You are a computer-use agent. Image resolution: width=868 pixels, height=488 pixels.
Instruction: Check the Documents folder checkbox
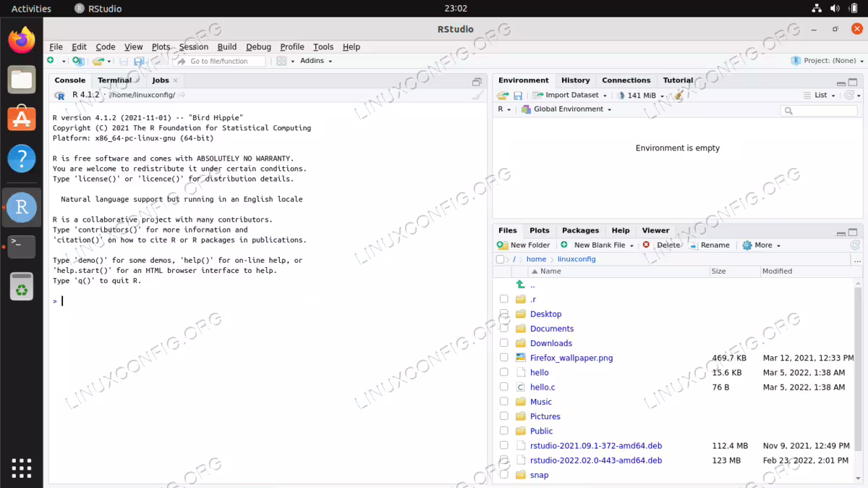(504, 328)
